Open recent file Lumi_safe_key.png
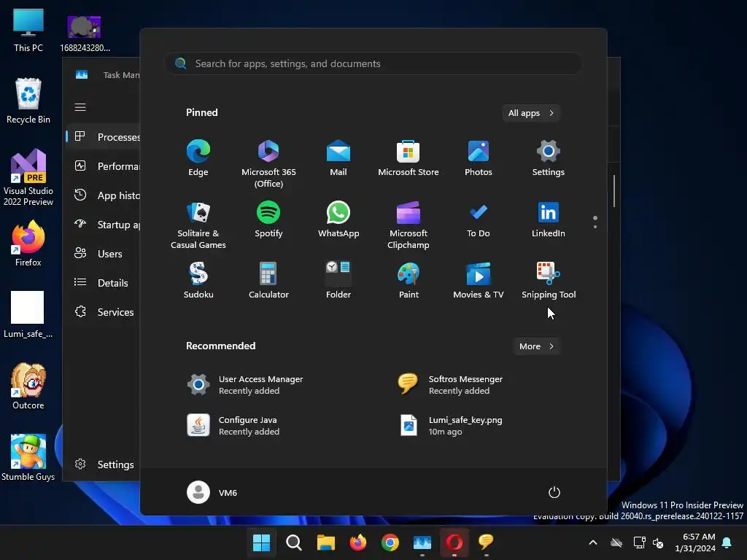 pyautogui.click(x=451, y=426)
